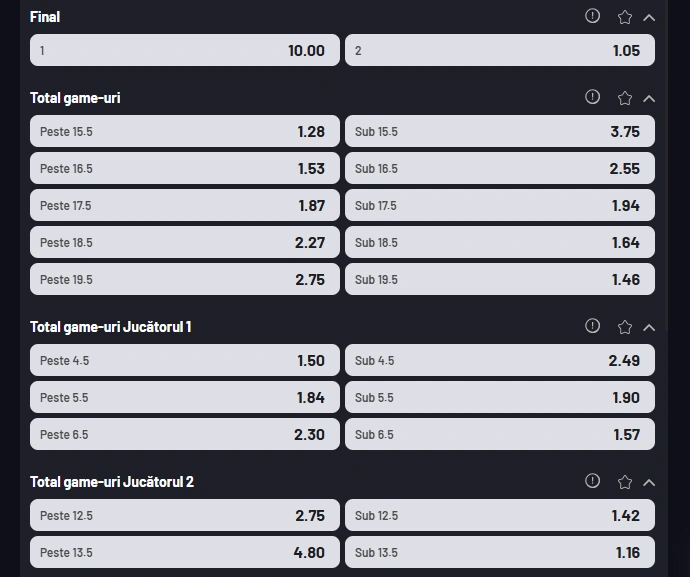This screenshot has width=690, height=577.
Task: Collapse the Final market section
Action: tap(649, 18)
